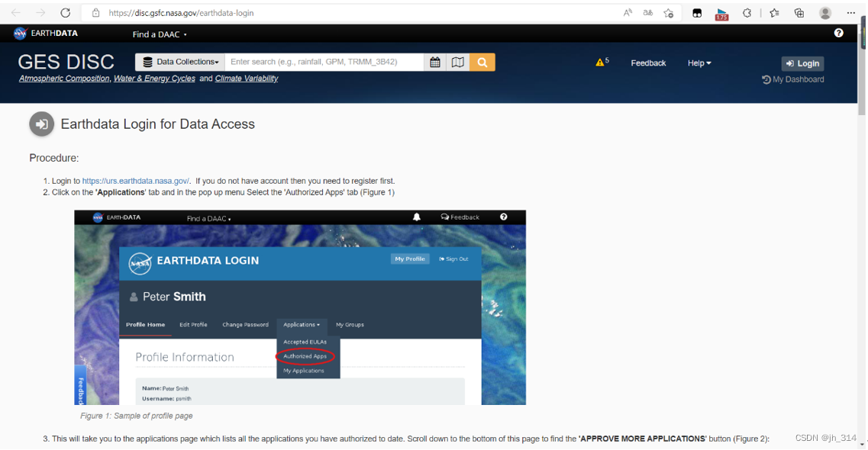
Task: Click the GES DISC site title
Action: [66, 62]
